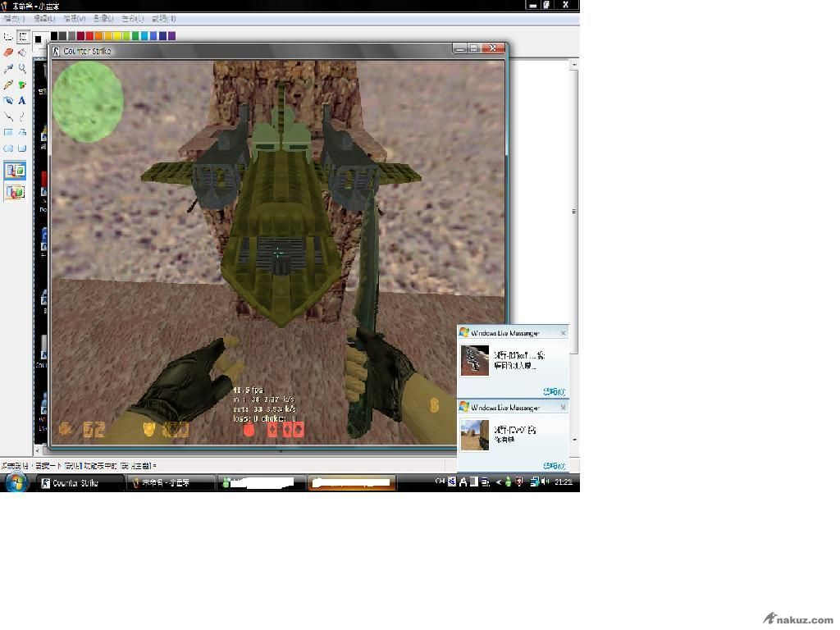Screen dimensions: 840x630
Task: Click the CH language indicator in tray
Action: point(440,482)
